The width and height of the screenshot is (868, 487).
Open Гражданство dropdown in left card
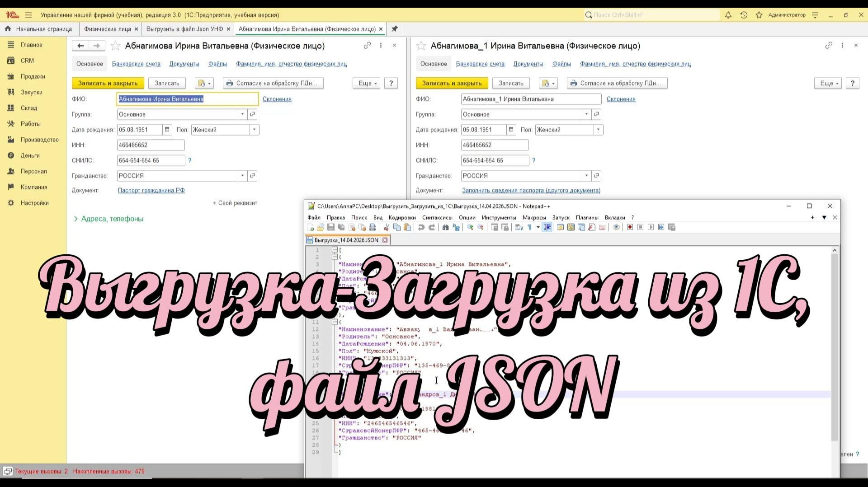(x=243, y=176)
